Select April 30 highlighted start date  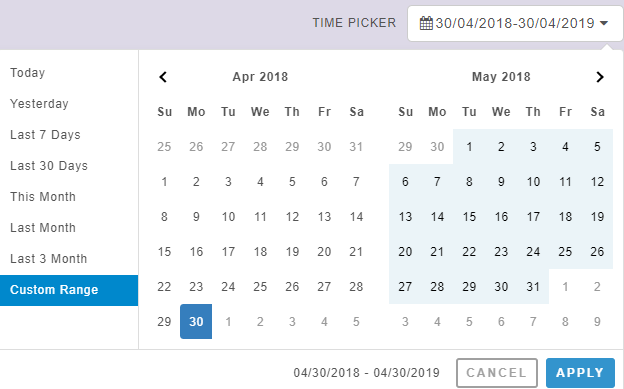196,321
